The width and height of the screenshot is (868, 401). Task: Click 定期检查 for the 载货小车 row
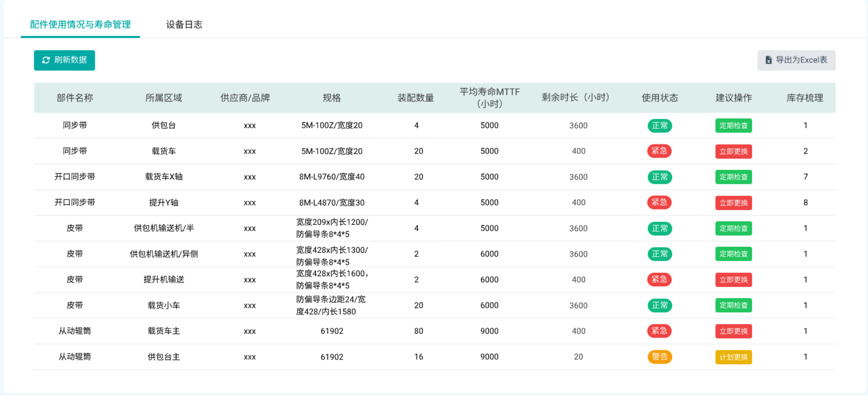point(733,305)
